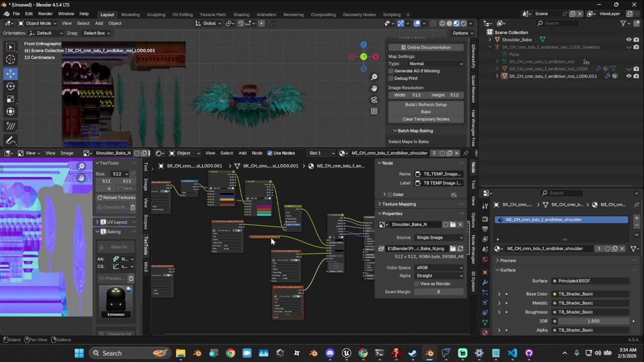Open the Map Settings Type Normal dropdown
The width and height of the screenshot is (644, 362).
(x=436, y=64)
